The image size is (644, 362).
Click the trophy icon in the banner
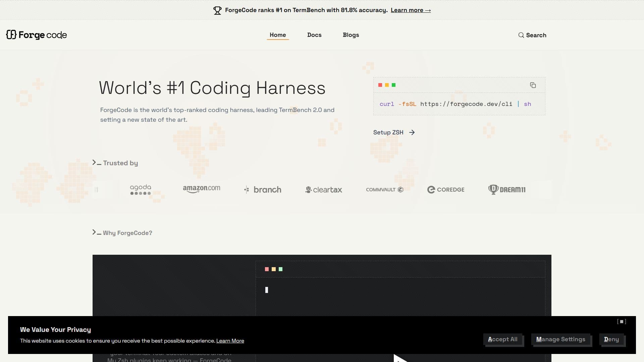point(217,10)
